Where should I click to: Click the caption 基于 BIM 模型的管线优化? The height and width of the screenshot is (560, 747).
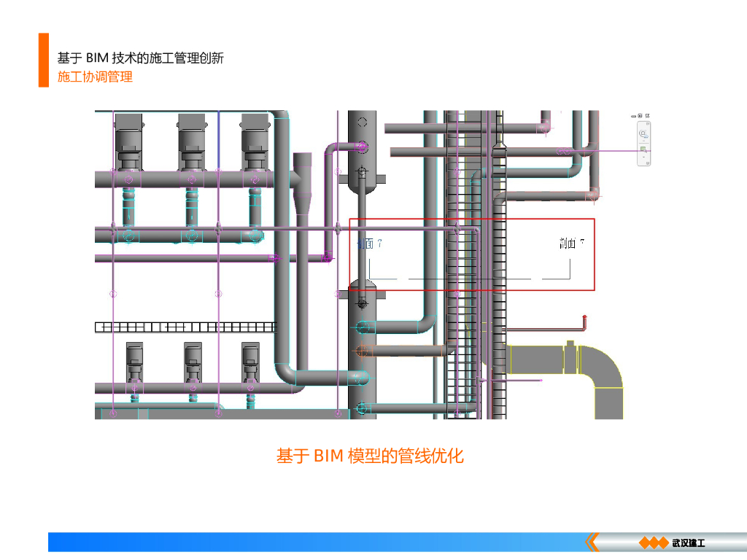370,456
